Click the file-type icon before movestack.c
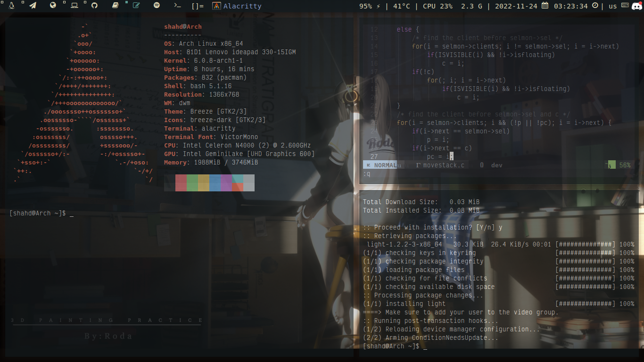The height and width of the screenshot is (362, 644). [x=419, y=165]
